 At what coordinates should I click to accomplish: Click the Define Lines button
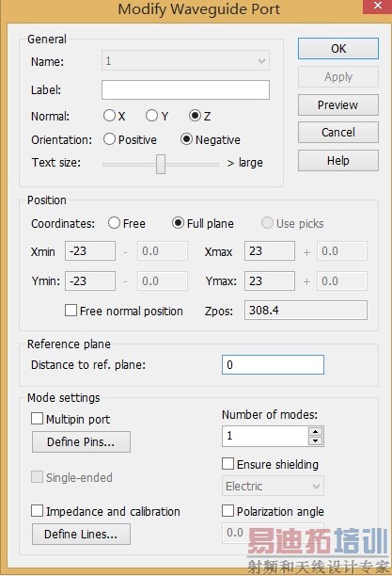coord(81,535)
